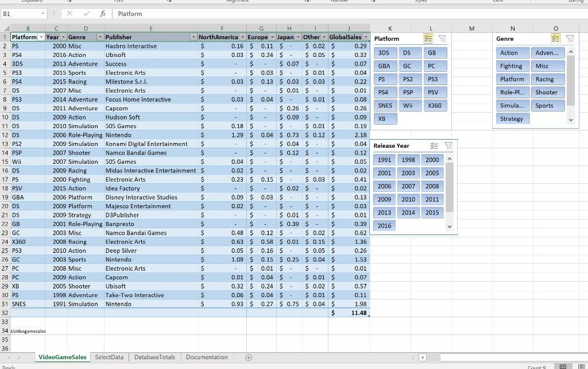Viewport: 588px width, 369px height.
Task: Toggle the 3DS platform in the Platform slicer
Action: coord(385,52)
